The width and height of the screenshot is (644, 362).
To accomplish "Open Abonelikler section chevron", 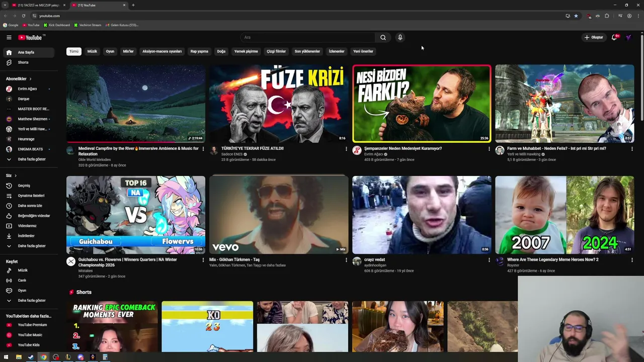I will (x=30, y=79).
